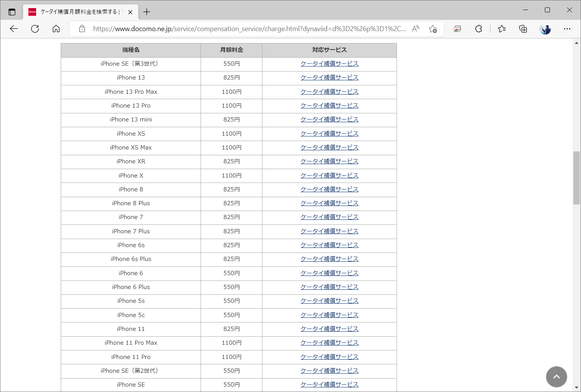The height and width of the screenshot is (392, 581).
Task: Open ケータイ補償サービス link for iPhone SE（第2世代）
Action: [329, 371]
